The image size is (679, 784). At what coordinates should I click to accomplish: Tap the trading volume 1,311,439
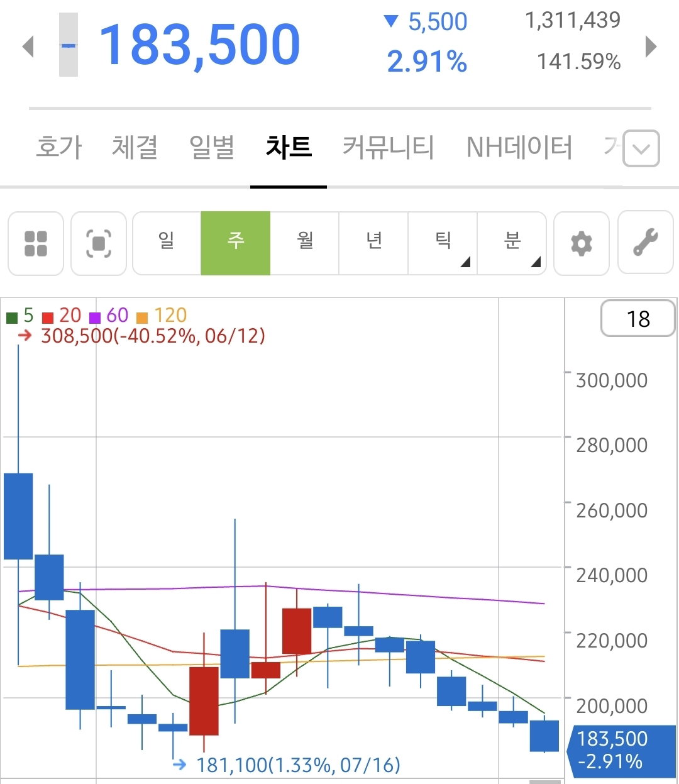tap(573, 20)
